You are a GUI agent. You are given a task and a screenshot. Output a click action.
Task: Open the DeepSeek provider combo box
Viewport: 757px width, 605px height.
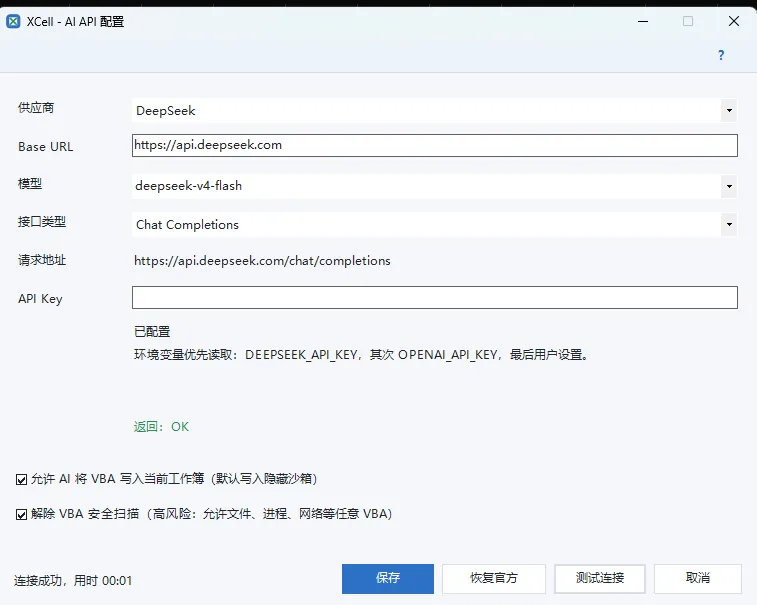tap(435, 111)
